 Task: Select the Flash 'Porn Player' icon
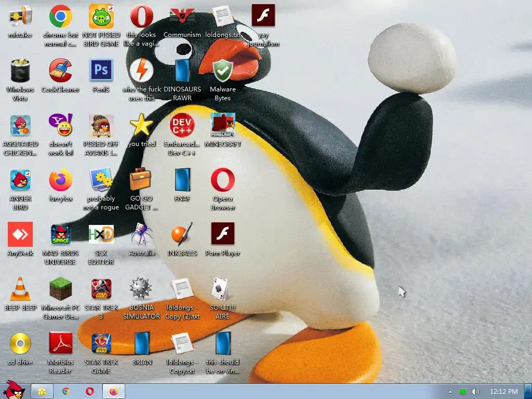tap(222, 233)
